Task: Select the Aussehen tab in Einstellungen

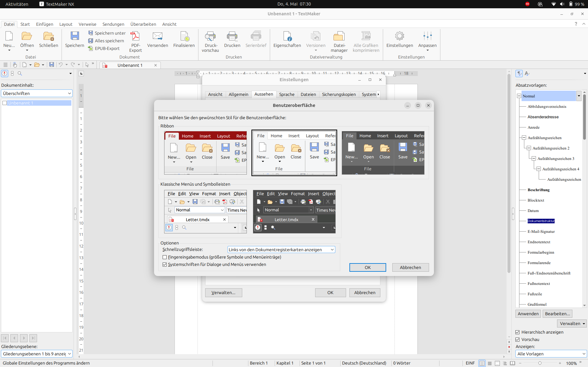Action: (263, 94)
